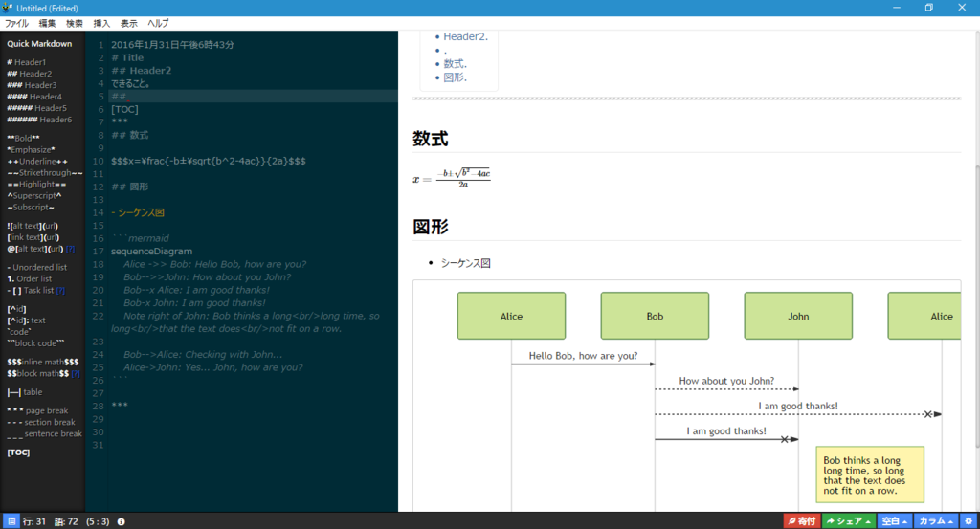Follow 図形 link in preview TOC
The width and height of the screenshot is (980, 529).
tap(455, 77)
